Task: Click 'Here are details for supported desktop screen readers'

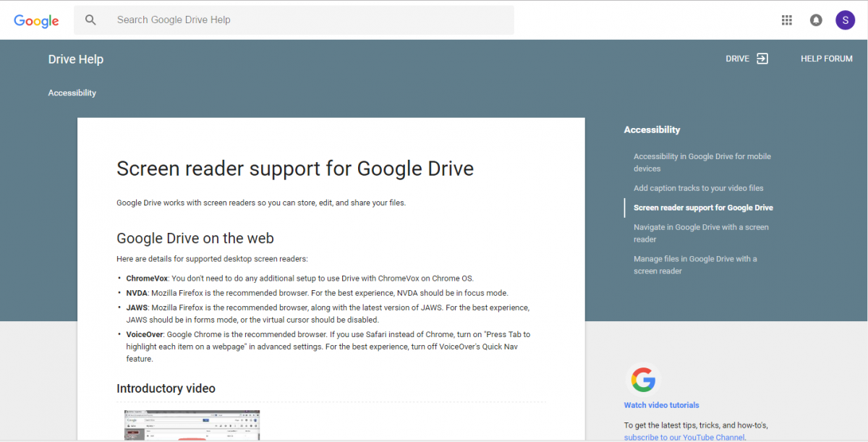Action: [212, 258]
